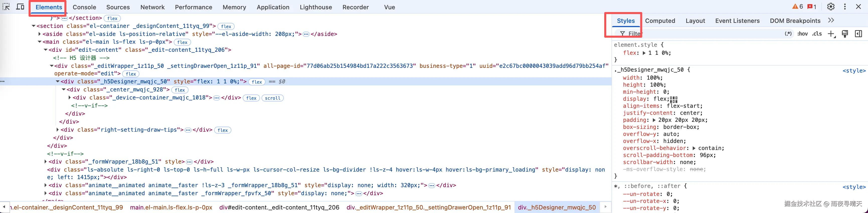
Task: Open the flexbox editor icon beside display: flex
Action: click(x=674, y=99)
